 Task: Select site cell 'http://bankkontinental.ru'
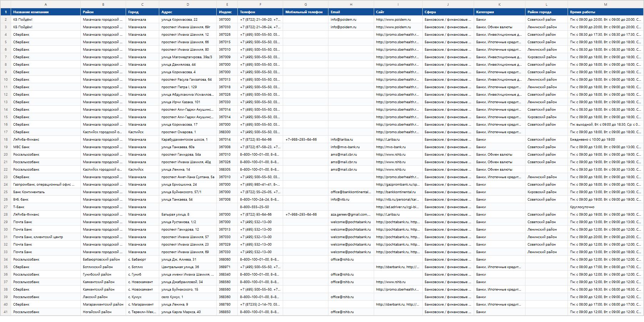point(398,192)
